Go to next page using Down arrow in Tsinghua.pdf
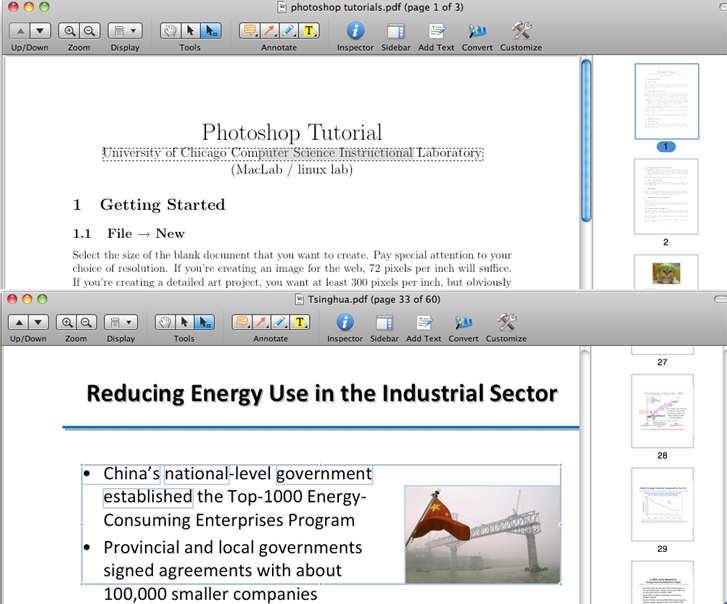Viewport: 727px width, 604px height. [37, 322]
